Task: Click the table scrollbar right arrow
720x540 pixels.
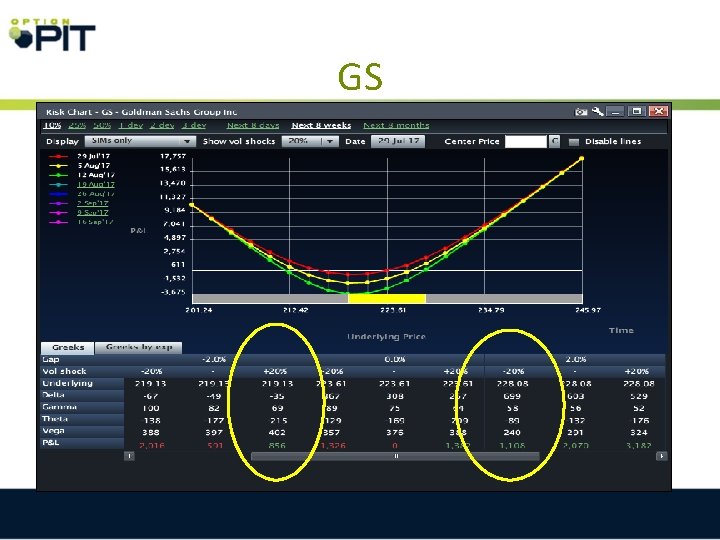Action: click(x=661, y=456)
